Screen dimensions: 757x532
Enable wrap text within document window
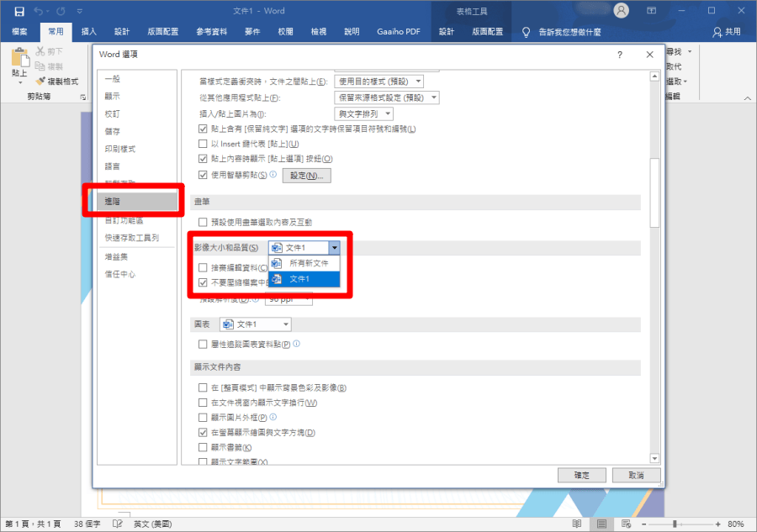tap(203, 403)
